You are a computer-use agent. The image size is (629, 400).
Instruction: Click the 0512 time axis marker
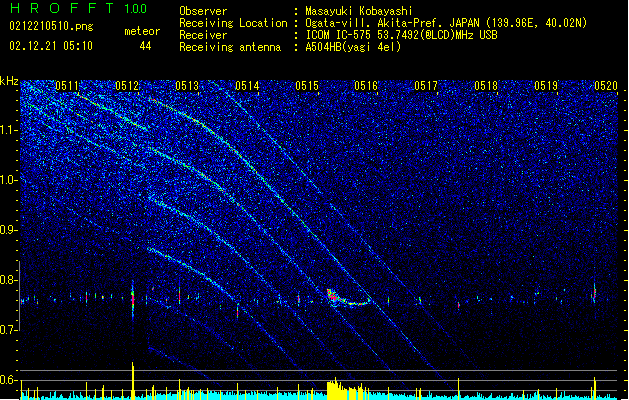pyautogui.click(x=127, y=86)
